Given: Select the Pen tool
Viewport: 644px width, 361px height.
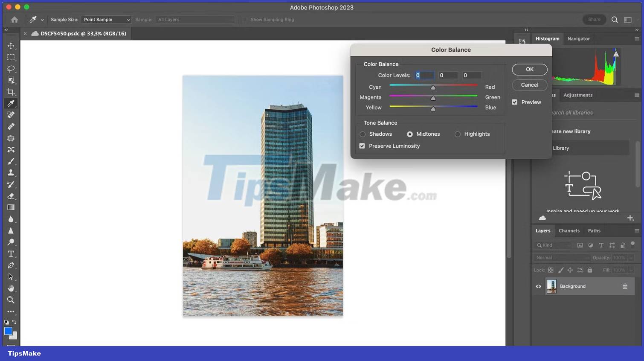Looking at the screenshot, I should (x=11, y=265).
